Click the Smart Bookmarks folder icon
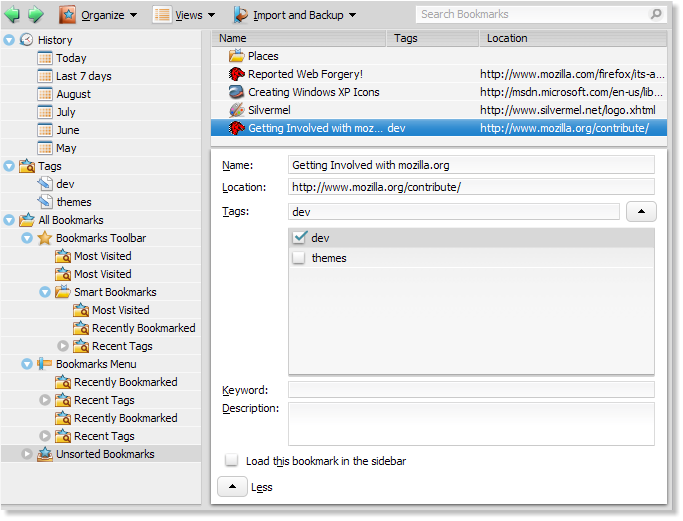Viewport: 683px width, 521px height. click(63, 291)
